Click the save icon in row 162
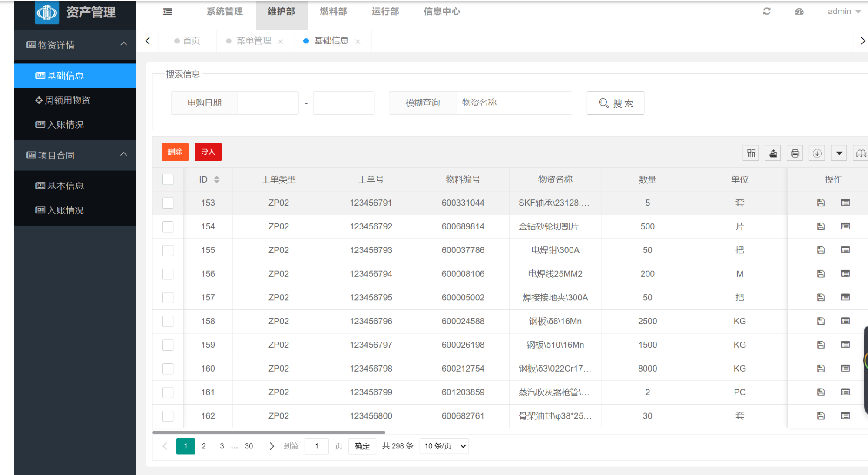 (x=821, y=416)
